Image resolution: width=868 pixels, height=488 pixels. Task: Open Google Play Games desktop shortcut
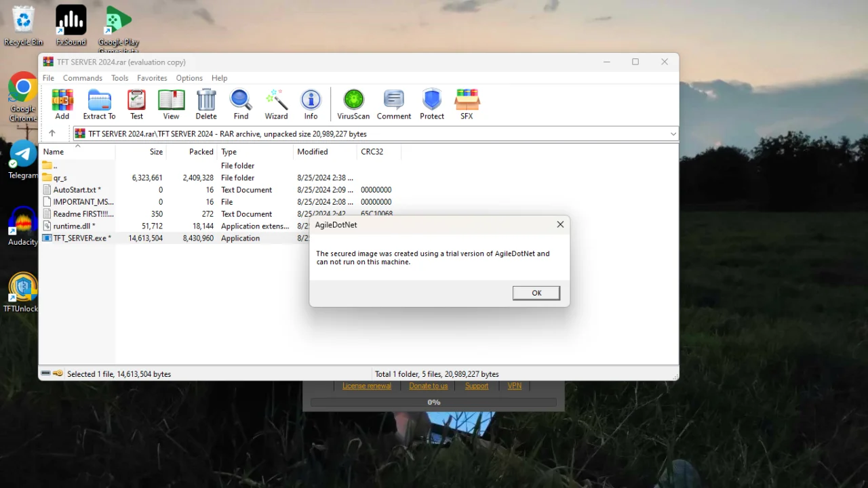(119, 30)
